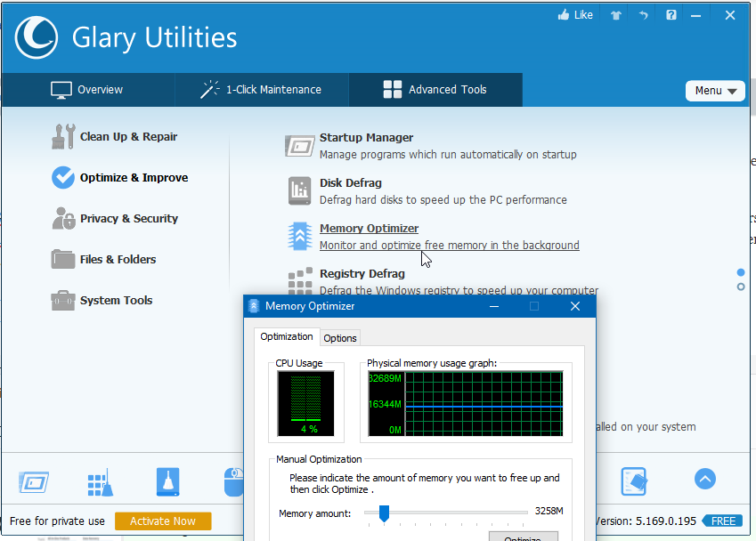Click the Version 5.169.0.195 text
The width and height of the screenshot is (756, 541).
[x=646, y=521]
